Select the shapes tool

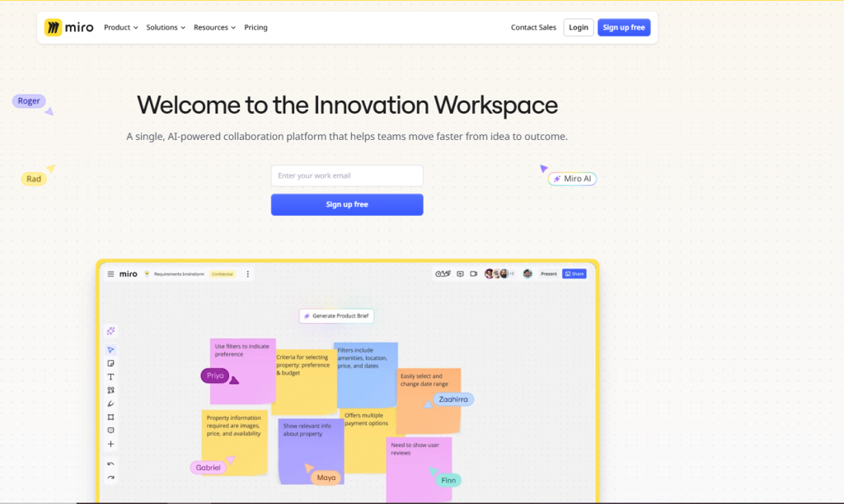(110, 417)
